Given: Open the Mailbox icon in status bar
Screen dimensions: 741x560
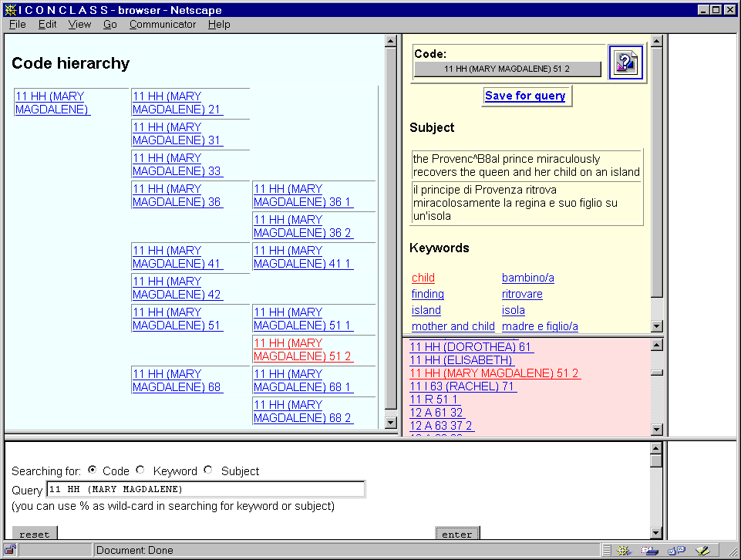Looking at the screenshot, I should pyautogui.click(x=650, y=551).
